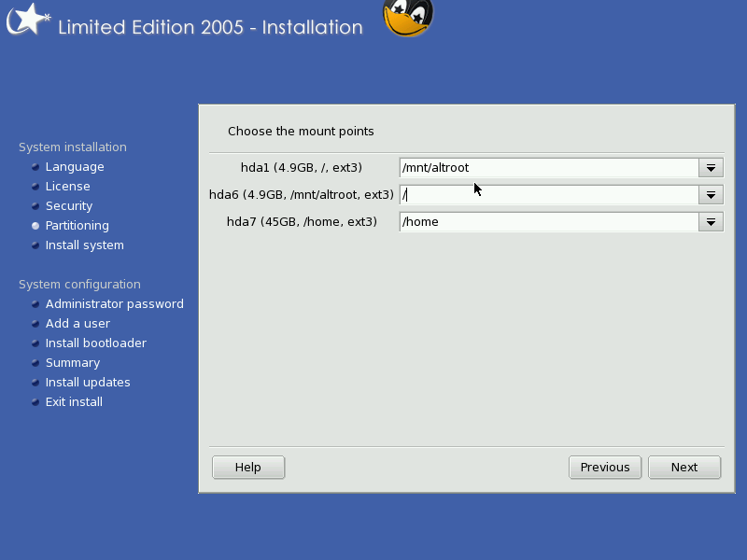Click the Partitioning step bullet indicator
Image resolution: width=747 pixels, height=560 pixels.
coord(35,226)
